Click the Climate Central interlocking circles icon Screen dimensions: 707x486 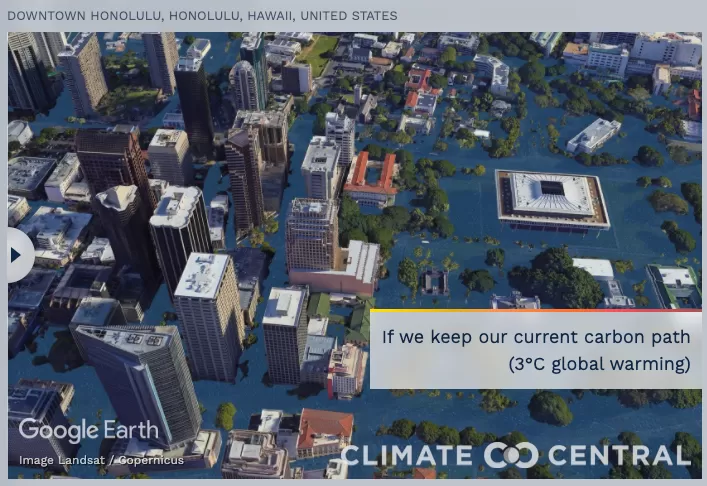(511, 455)
